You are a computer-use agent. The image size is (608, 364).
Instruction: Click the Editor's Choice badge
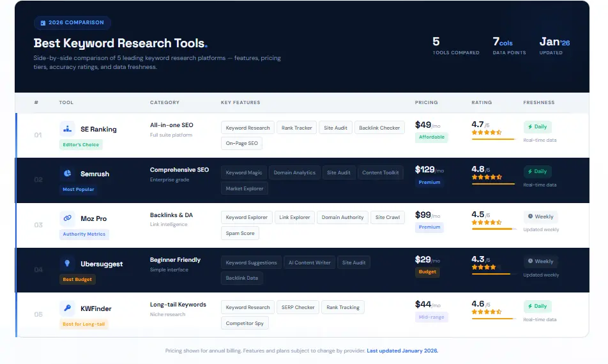point(80,144)
